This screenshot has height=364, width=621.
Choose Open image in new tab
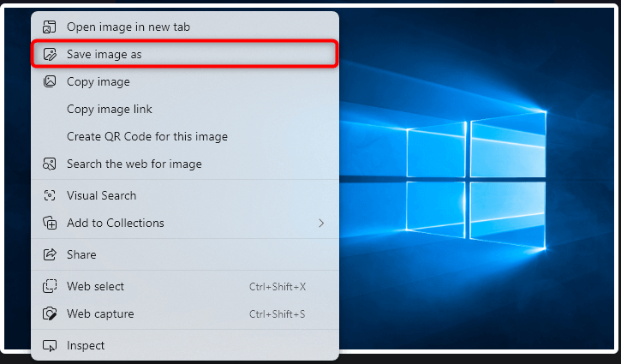tap(185, 27)
